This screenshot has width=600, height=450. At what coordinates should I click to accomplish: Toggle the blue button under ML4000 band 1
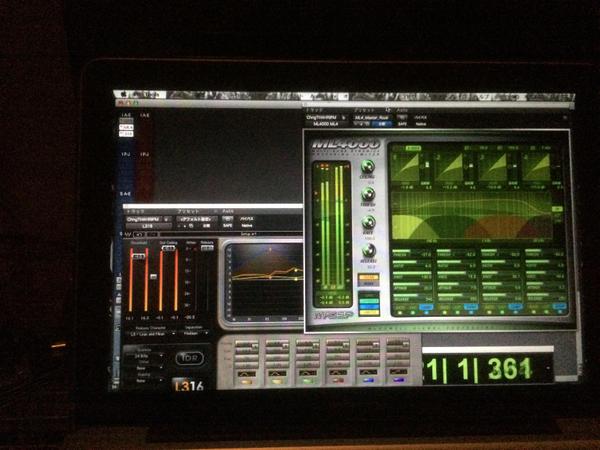[x=426, y=307]
